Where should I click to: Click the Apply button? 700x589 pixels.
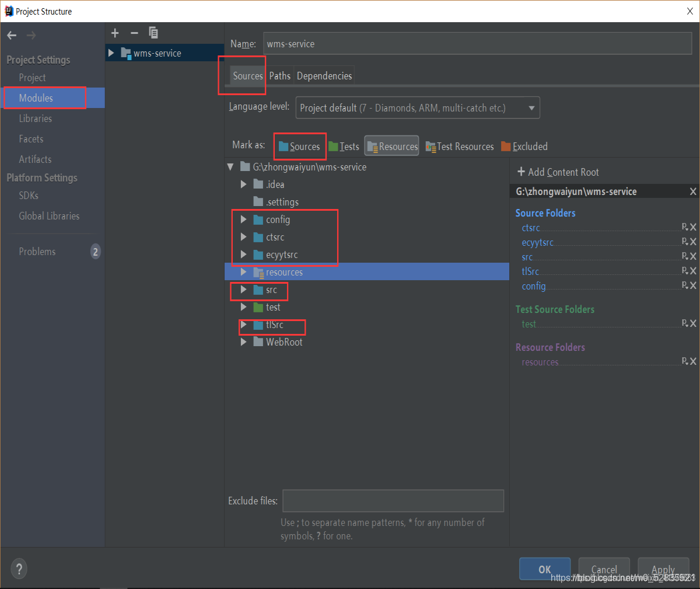tap(663, 569)
